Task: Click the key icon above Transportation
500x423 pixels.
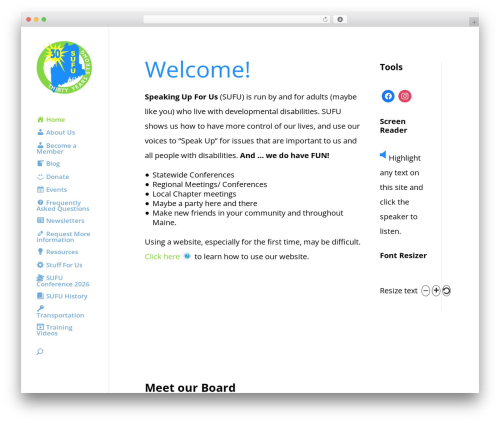Action: pyautogui.click(x=40, y=308)
